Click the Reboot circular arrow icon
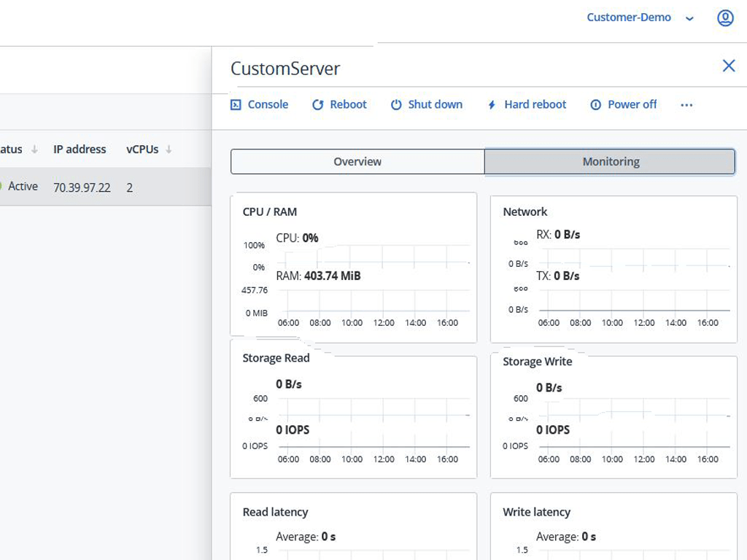747x560 pixels. (317, 105)
